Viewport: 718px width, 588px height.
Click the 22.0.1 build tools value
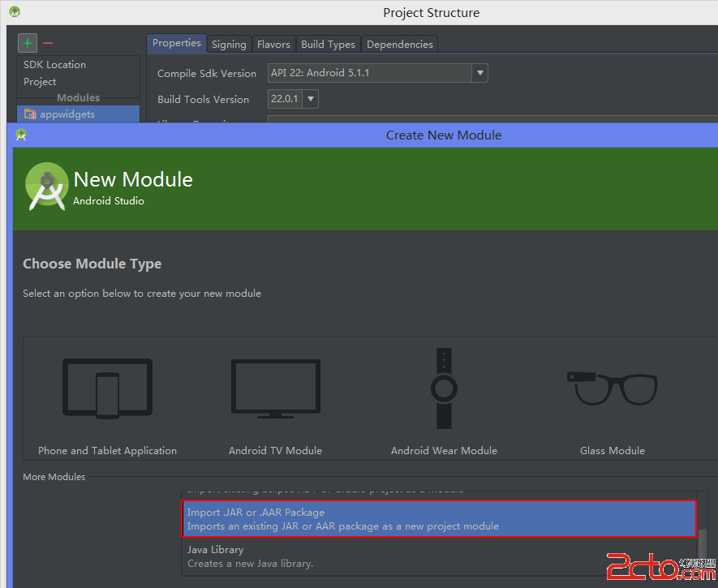tap(285, 99)
